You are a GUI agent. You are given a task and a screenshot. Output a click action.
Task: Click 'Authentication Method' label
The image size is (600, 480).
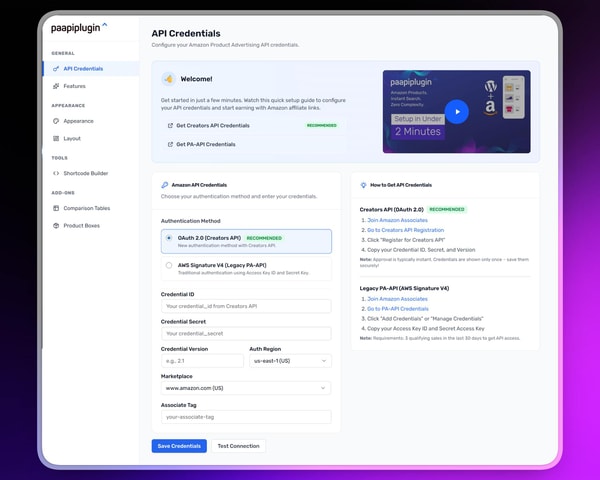(191, 221)
